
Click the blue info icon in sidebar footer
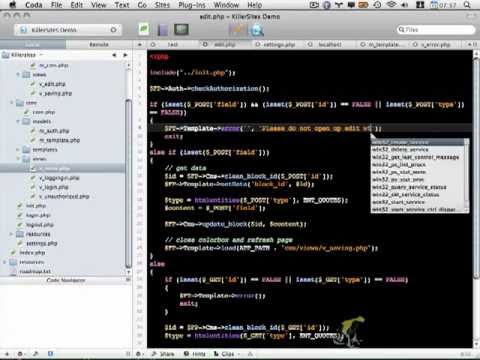[x=50, y=354]
